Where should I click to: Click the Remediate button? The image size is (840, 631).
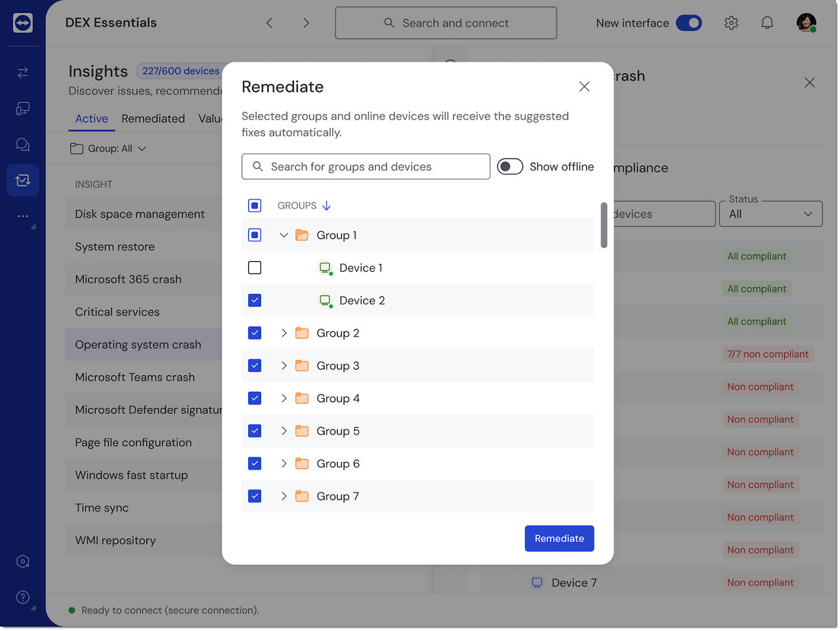[559, 539]
